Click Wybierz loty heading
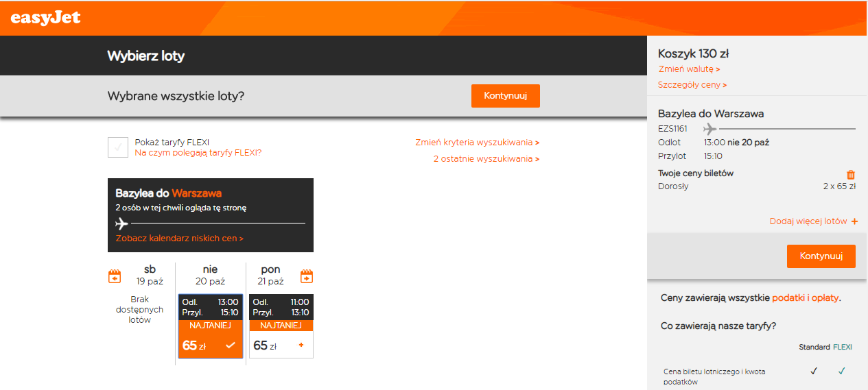 click(146, 56)
